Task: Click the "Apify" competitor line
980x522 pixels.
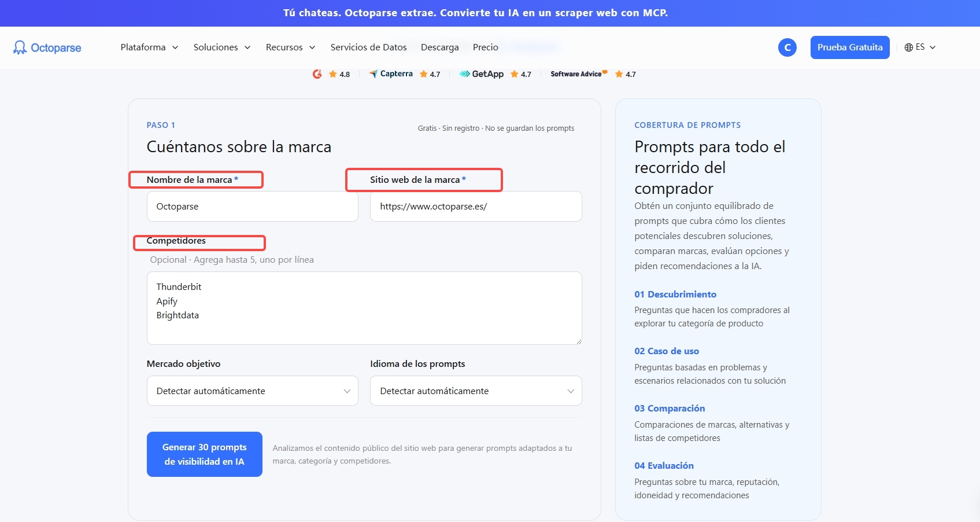Action: [x=167, y=301]
